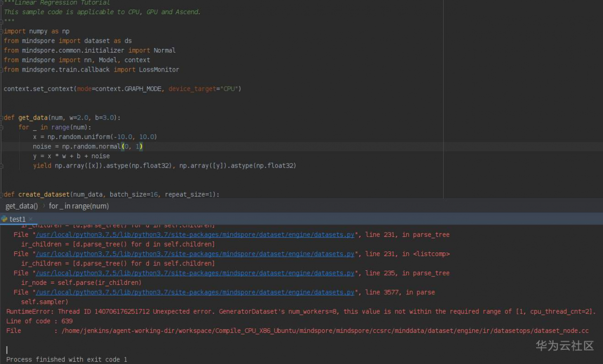Select get_data() in the breadcrumb bar
The height and width of the screenshot is (364, 603).
click(22, 206)
